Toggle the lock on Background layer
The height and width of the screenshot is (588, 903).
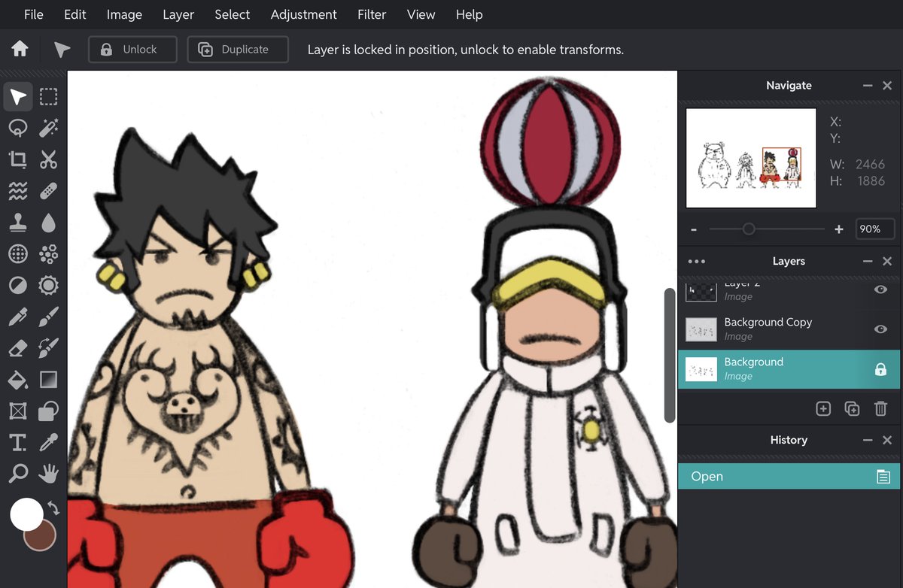pos(880,369)
